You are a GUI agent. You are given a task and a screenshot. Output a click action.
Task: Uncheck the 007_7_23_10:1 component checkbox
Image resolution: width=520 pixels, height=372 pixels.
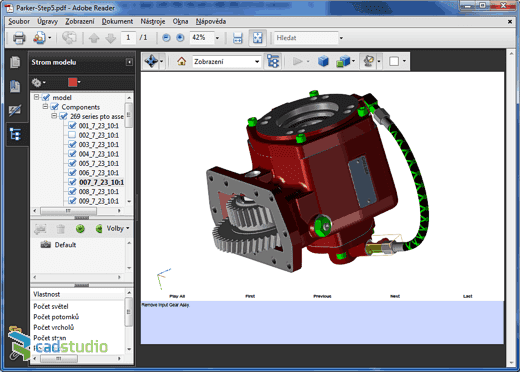tap(72, 182)
